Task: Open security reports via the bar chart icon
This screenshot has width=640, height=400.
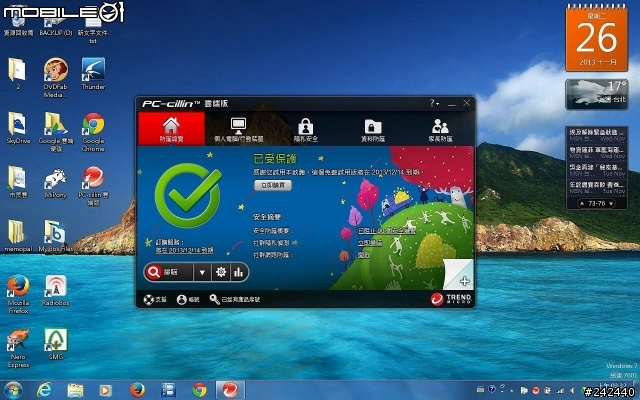Action: coord(239,272)
